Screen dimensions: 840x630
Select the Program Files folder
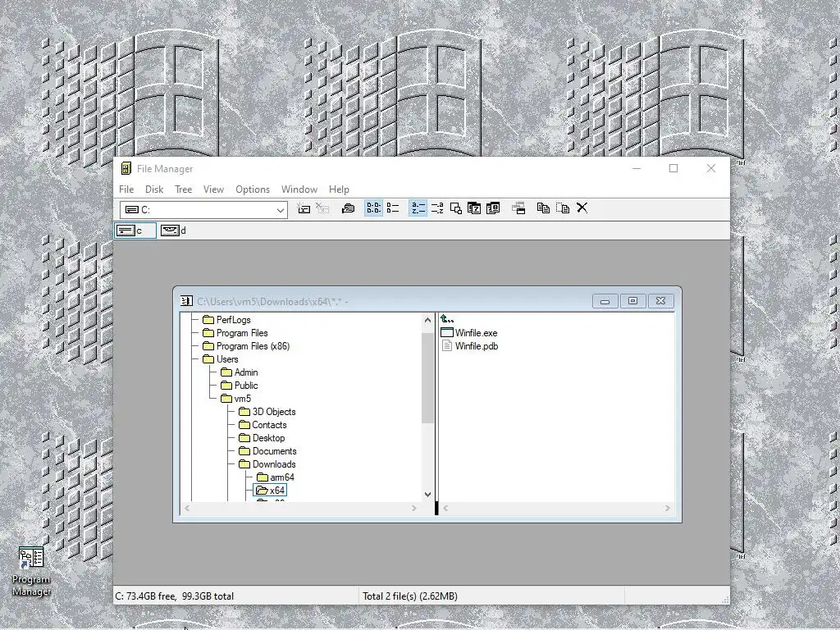pyautogui.click(x=235, y=333)
